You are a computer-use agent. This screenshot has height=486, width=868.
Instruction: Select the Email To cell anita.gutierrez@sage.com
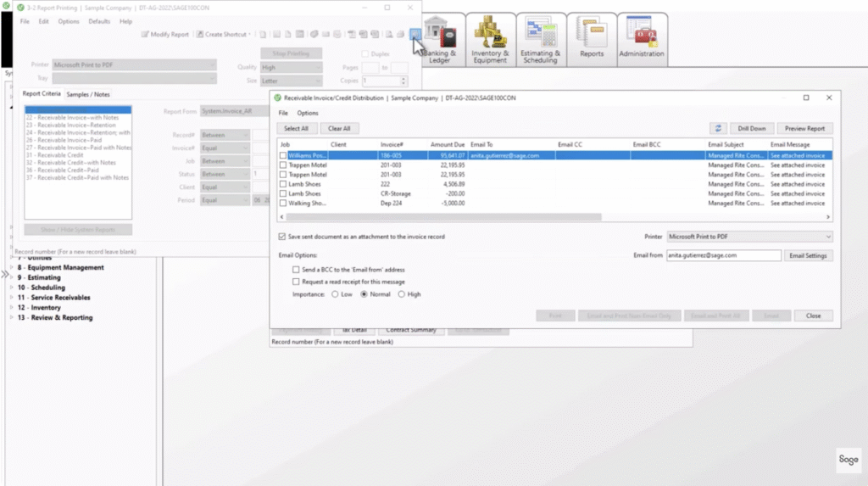point(511,156)
